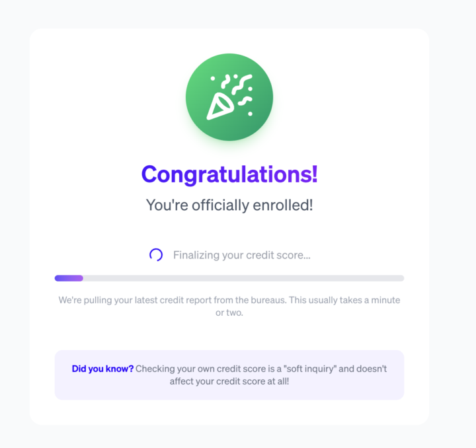Click the "You're officially enrolled!" subtitle

point(229,205)
